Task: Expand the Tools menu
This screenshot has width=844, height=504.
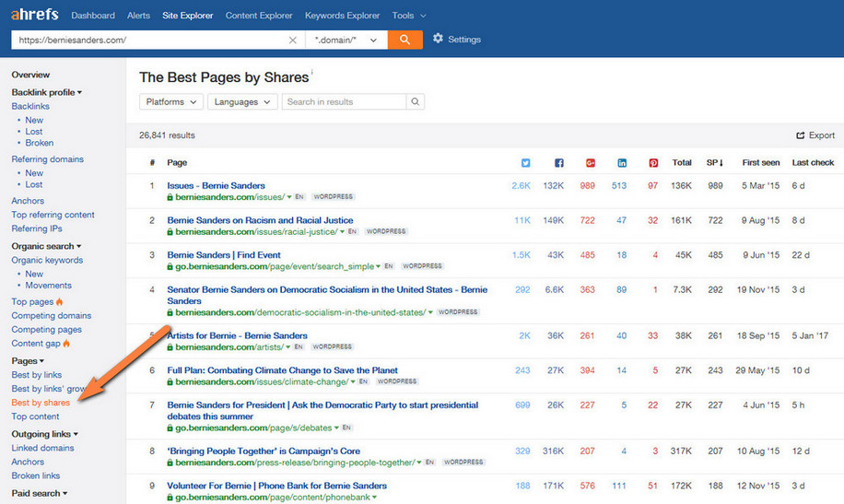Action: pyautogui.click(x=409, y=16)
